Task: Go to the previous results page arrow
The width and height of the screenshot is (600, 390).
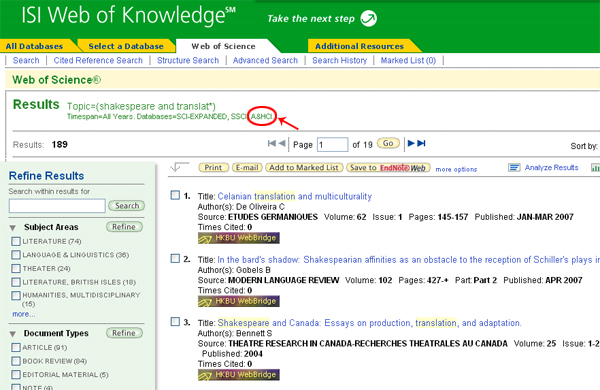Action: coord(282,143)
